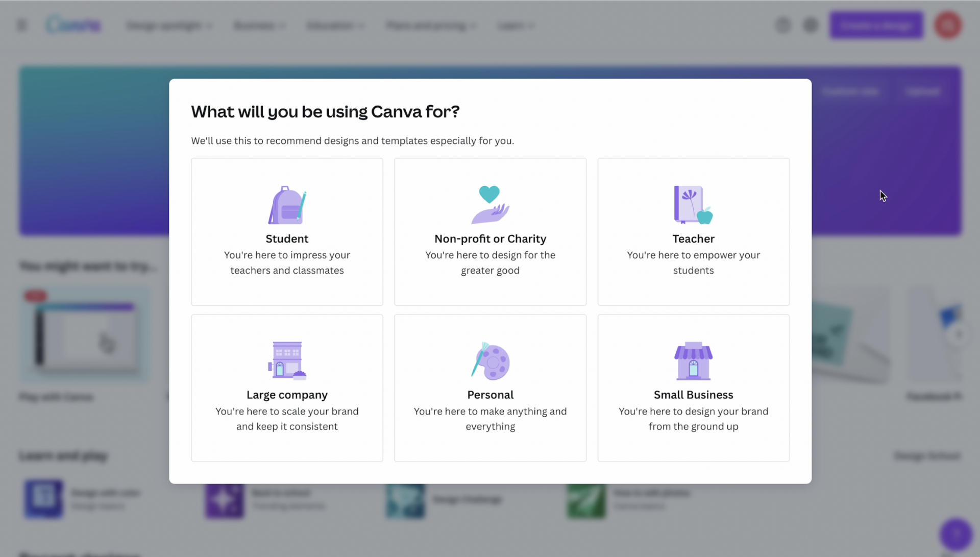
Task: Select the "Large company" title
Action: (287, 395)
